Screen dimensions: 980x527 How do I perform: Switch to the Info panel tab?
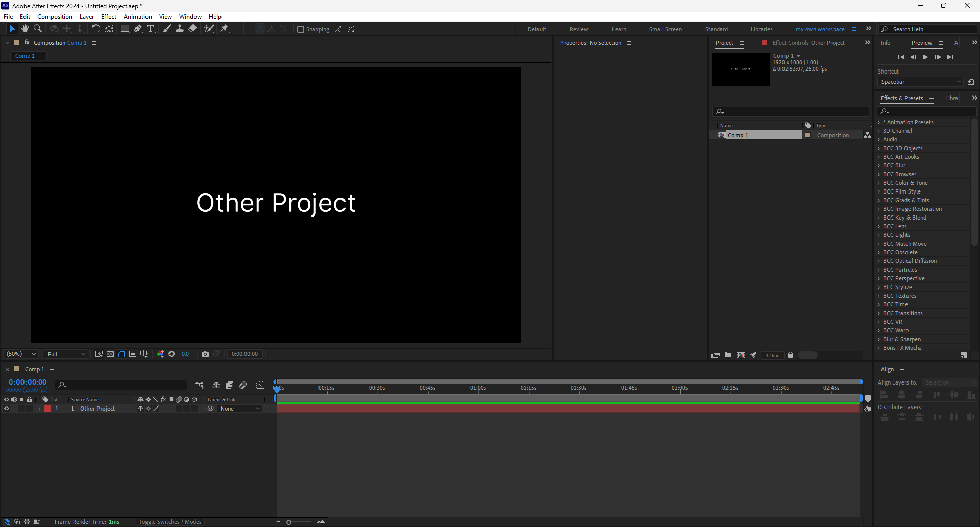pyautogui.click(x=886, y=43)
